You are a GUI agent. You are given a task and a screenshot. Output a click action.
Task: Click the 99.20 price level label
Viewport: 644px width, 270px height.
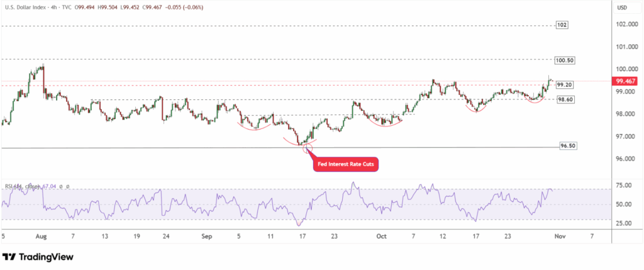(565, 84)
